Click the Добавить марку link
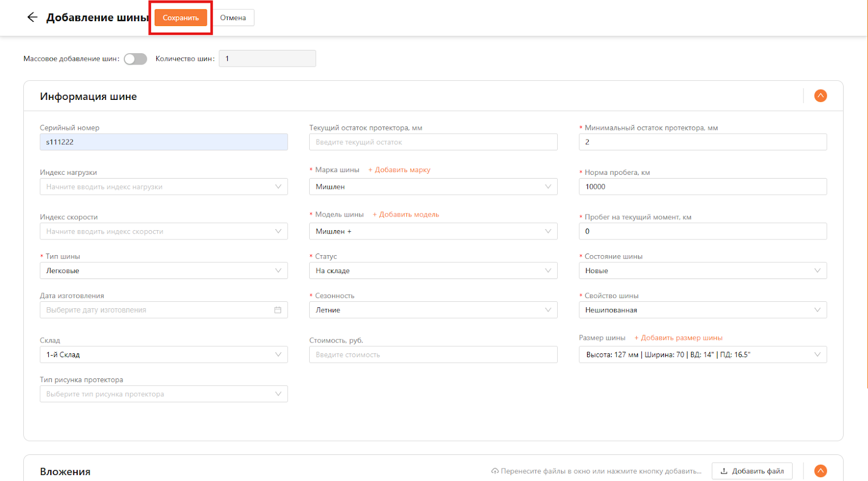 [x=399, y=170]
